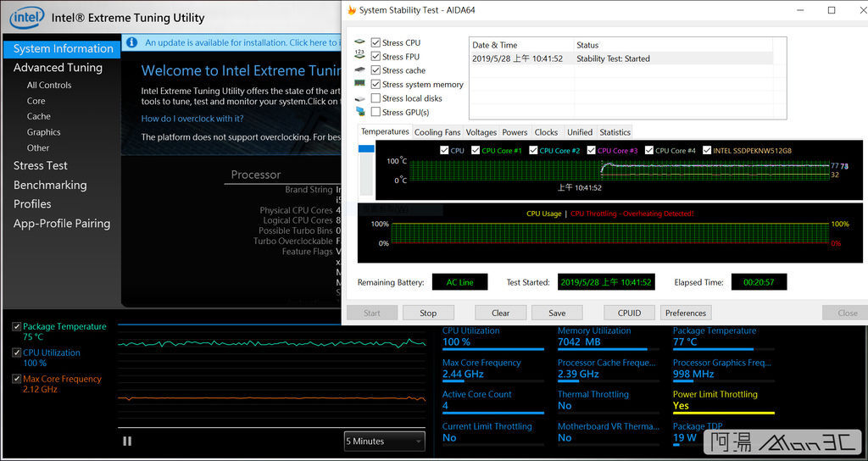Click the Stress local disks drive icon
868x461 pixels.
[359, 98]
